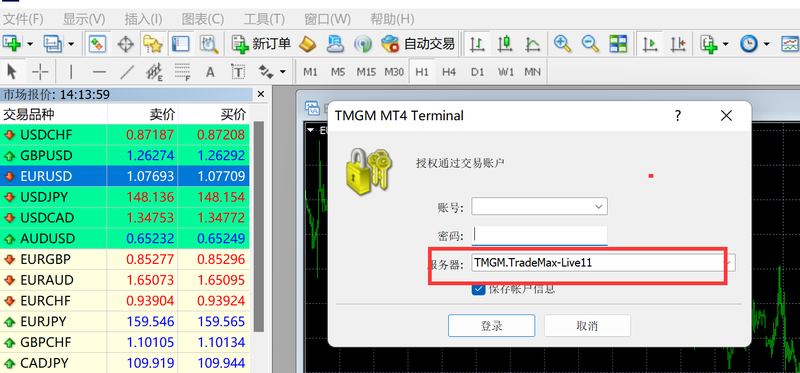Viewport: 800px width, 373px height.
Task: Expand the profiles dropdown arrow
Action: (x=70, y=44)
